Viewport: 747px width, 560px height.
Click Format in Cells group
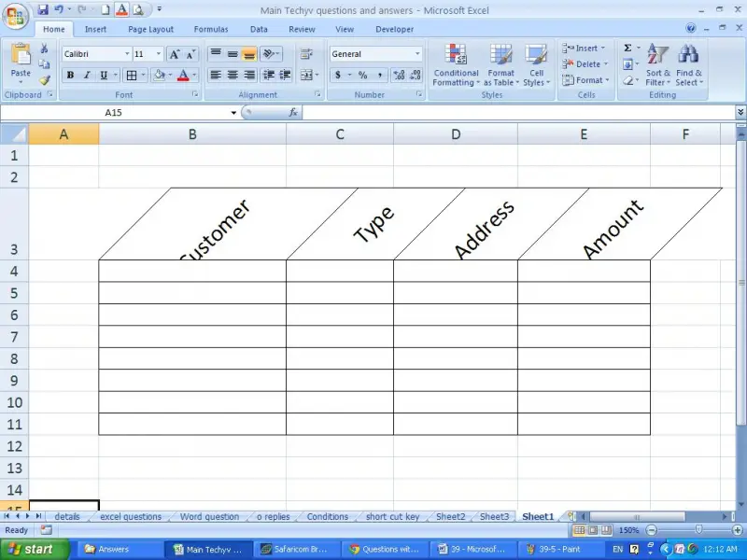[585, 80]
